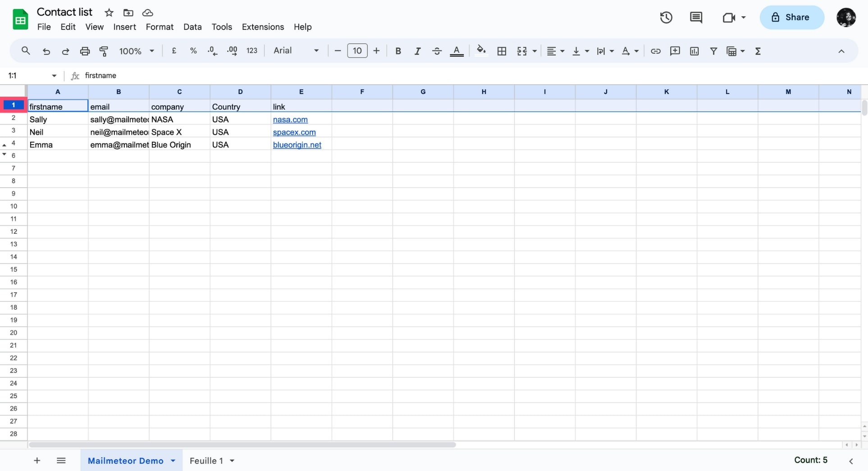Open the File menu
This screenshot has height=471, width=868.
click(44, 27)
